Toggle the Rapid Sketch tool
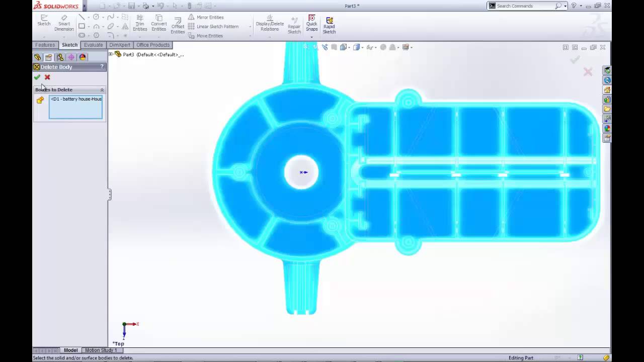 (x=329, y=25)
